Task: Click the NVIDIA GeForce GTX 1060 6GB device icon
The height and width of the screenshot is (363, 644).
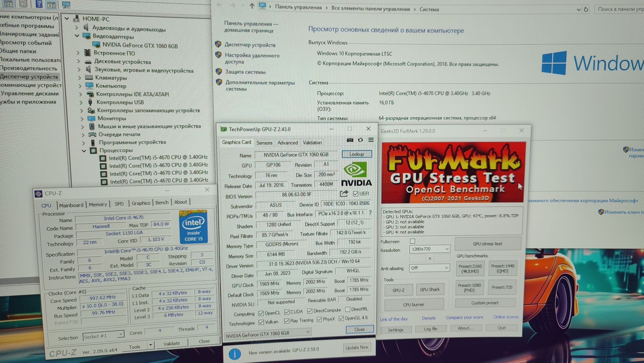Action: 96,44
